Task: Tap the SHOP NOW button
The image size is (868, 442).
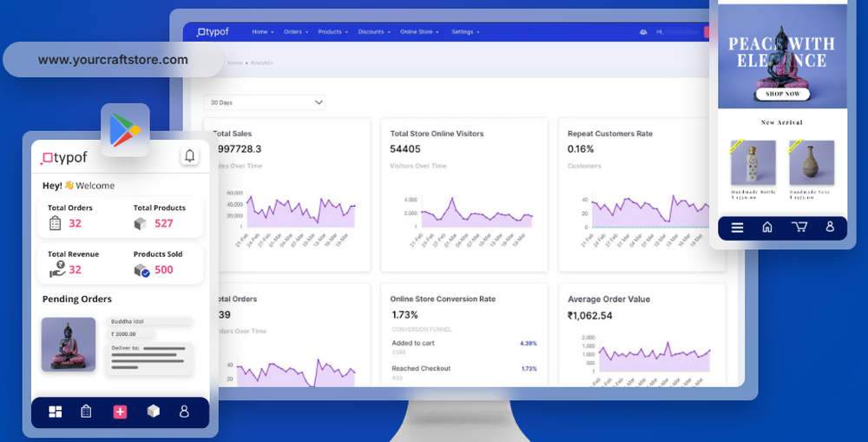Action: click(x=782, y=94)
